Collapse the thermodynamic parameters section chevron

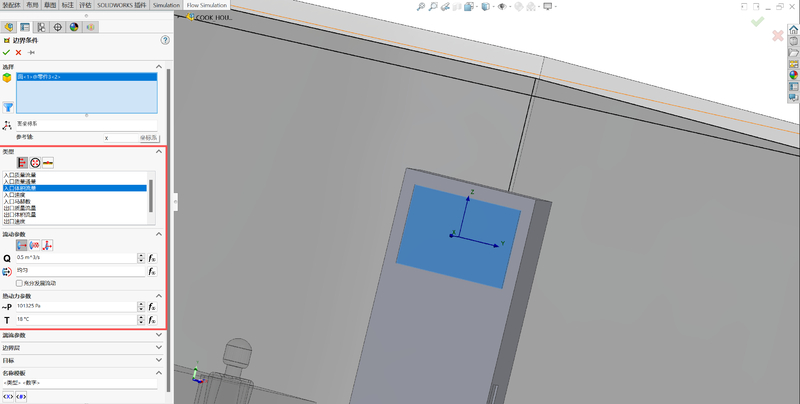(x=159, y=296)
